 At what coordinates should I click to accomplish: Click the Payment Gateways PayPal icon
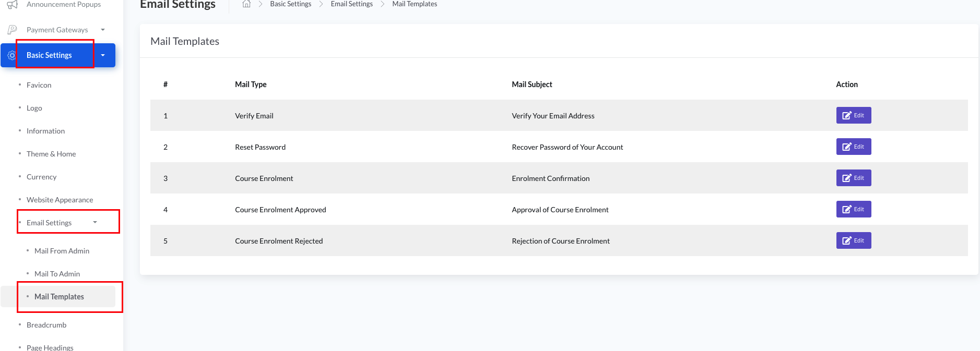(x=12, y=30)
